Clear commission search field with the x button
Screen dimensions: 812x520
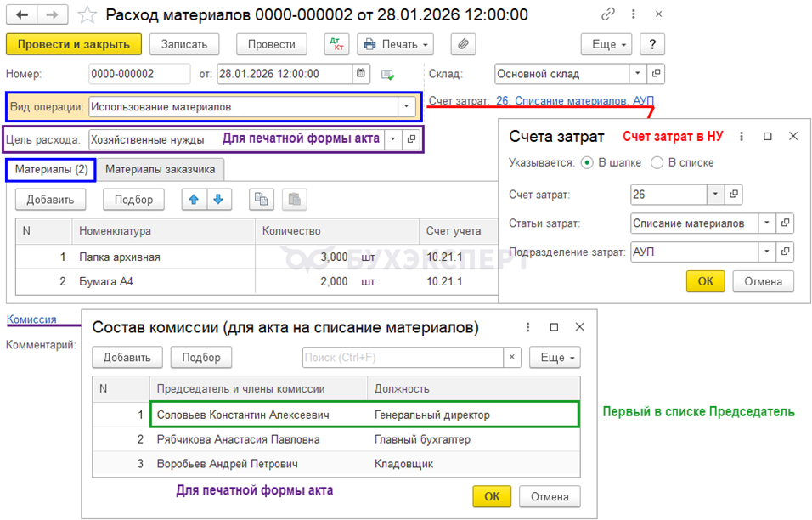pos(511,358)
